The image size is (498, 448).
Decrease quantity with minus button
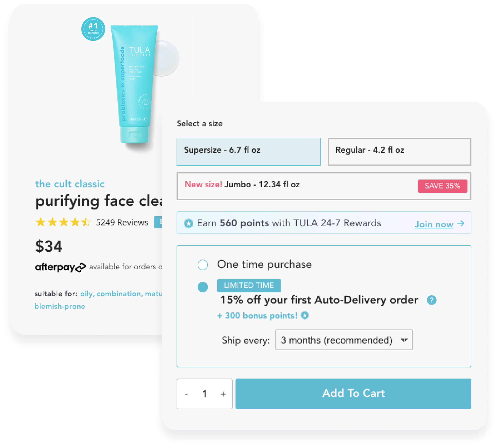186,394
